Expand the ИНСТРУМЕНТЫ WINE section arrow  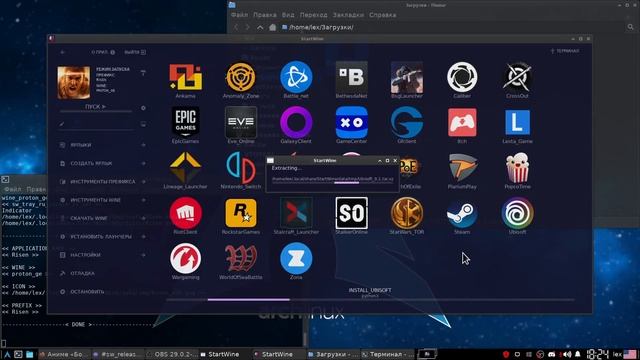point(144,200)
